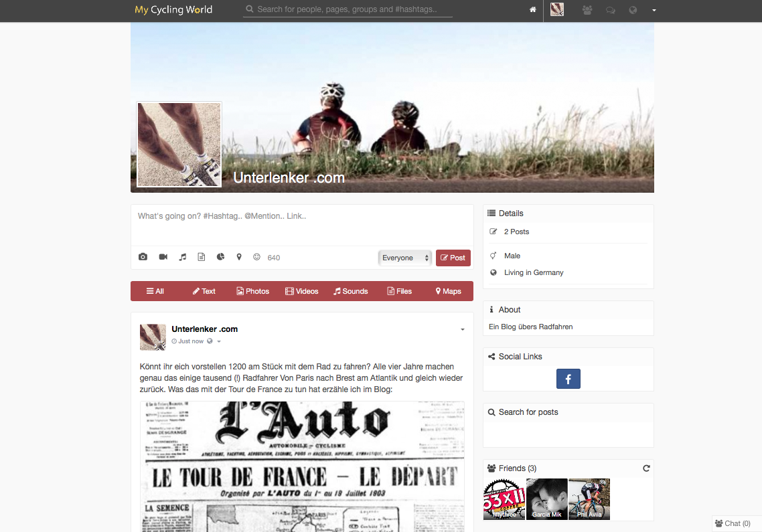Select the Files filter tab
The width and height of the screenshot is (762, 532).
400,291
